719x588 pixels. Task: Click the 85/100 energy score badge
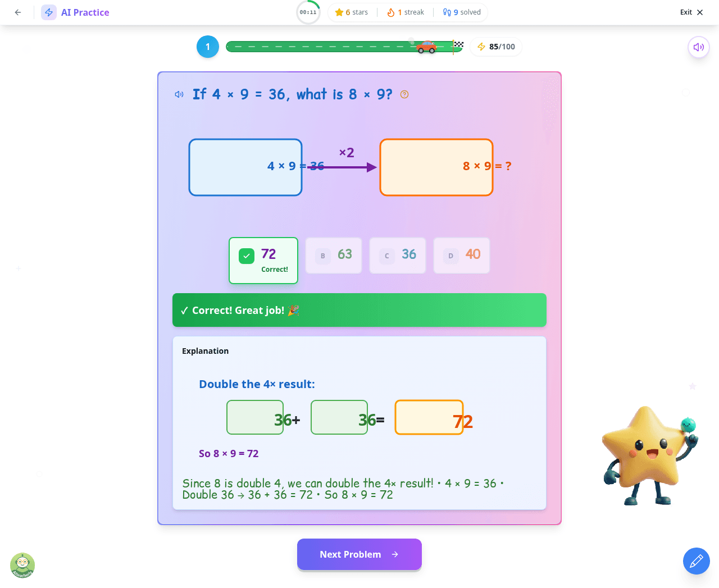tap(496, 47)
